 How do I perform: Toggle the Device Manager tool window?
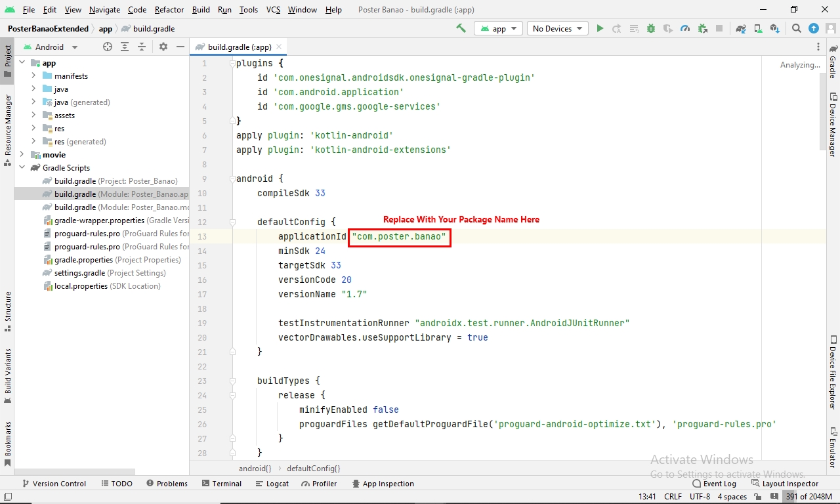[832, 125]
